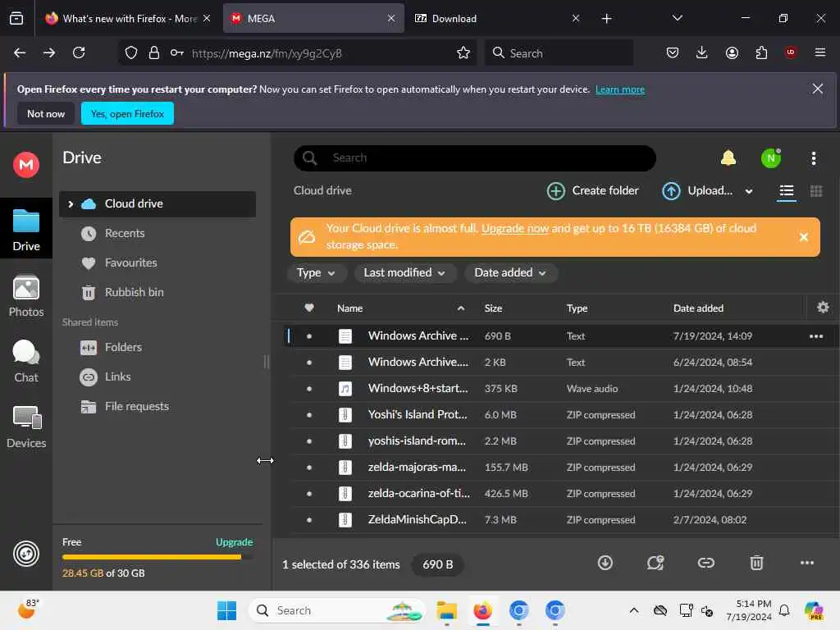Expand the Cloud drive tree arrow
This screenshot has height=630, width=840.
(x=71, y=204)
